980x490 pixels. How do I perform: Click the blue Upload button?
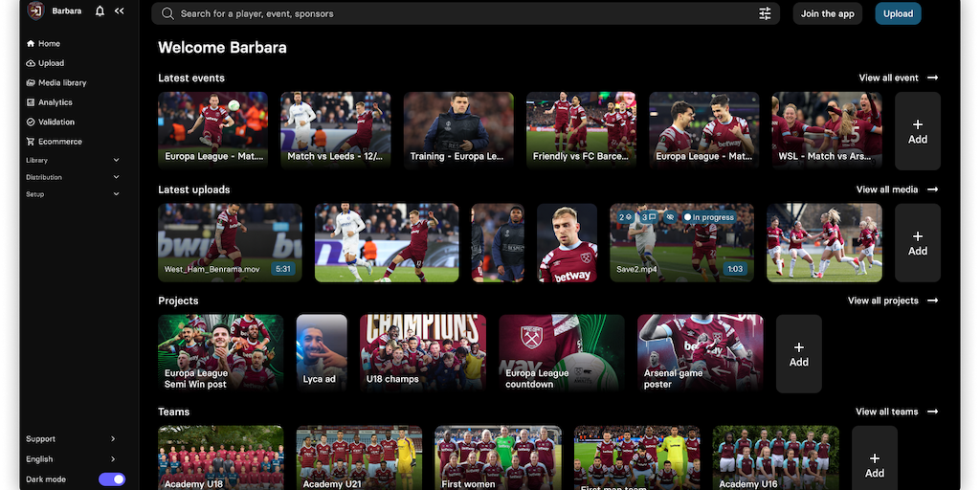pos(898,13)
